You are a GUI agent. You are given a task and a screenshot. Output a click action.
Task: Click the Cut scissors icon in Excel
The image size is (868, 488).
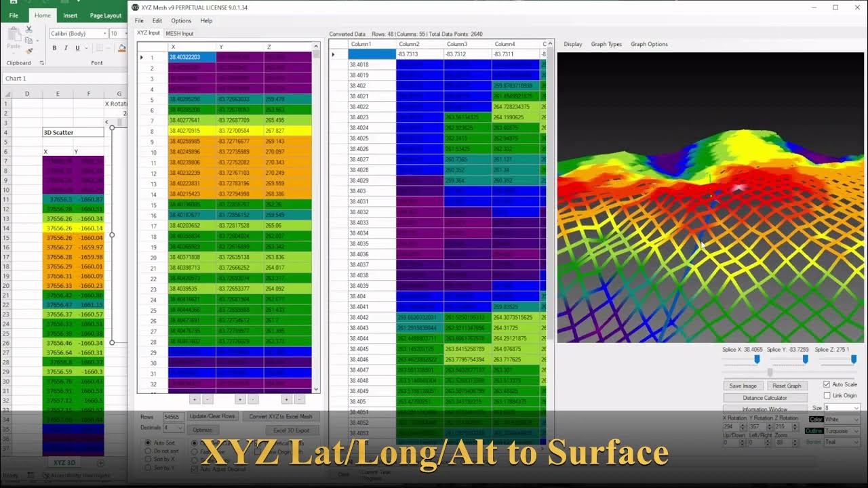tap(28, 29)
